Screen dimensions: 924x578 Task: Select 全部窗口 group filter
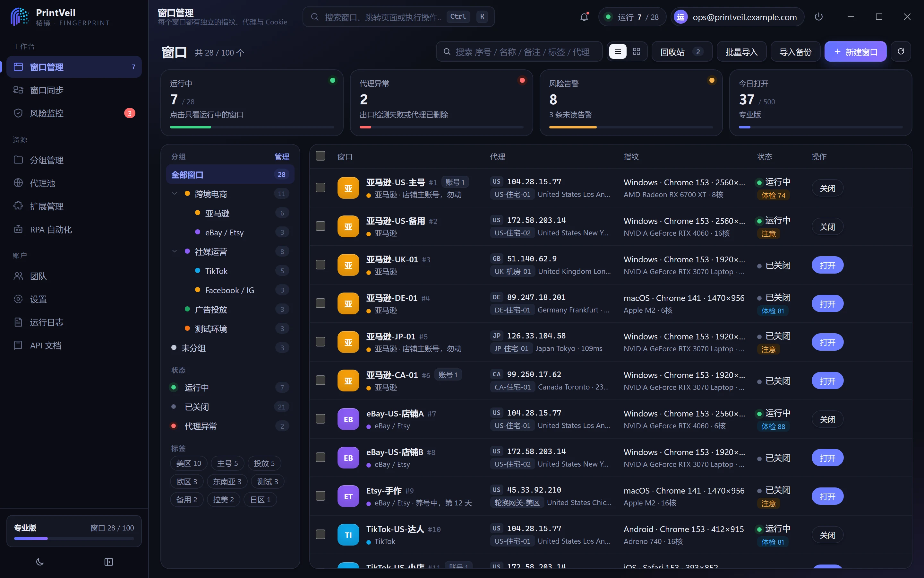point(230,174)
